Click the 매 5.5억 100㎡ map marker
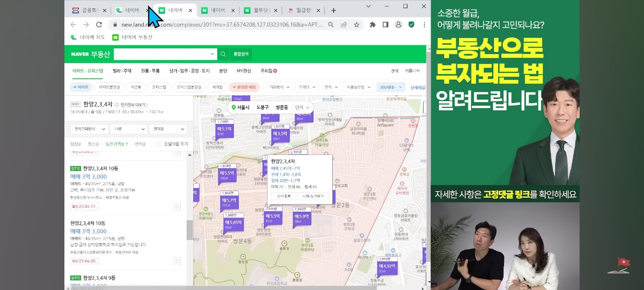The image size is (644, 290). coord(228,174)
